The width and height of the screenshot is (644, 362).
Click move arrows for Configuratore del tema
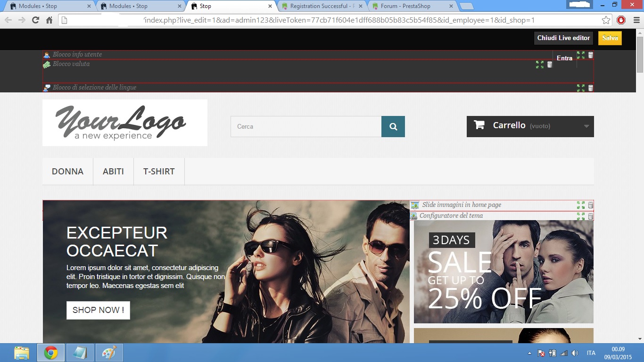(x=581, y=216)
